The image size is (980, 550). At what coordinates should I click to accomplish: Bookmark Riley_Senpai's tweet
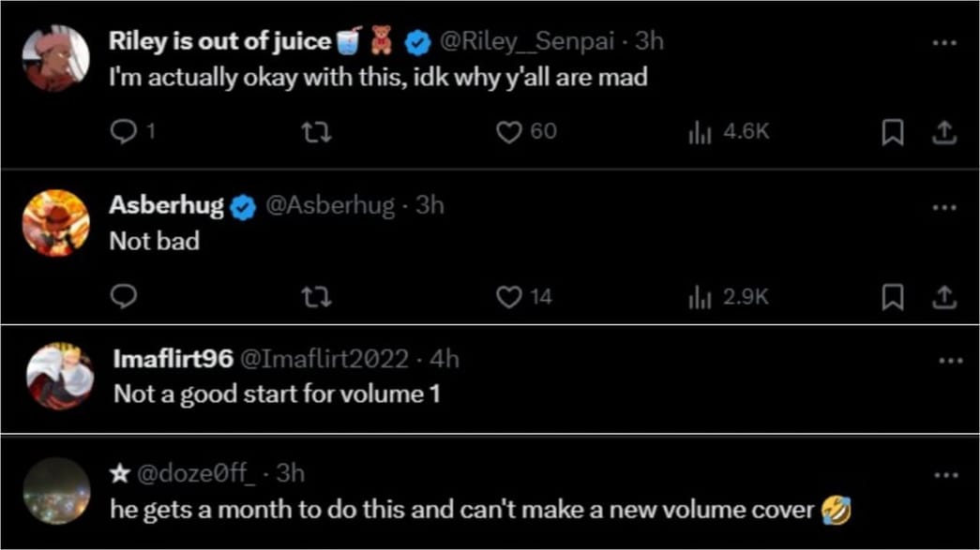tap(893, 134)
